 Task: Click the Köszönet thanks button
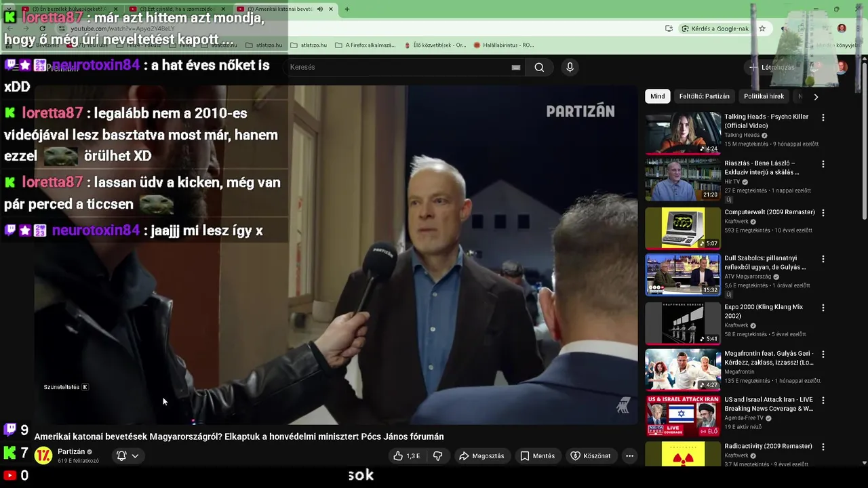pyautogui.click(x=591, y=456)
